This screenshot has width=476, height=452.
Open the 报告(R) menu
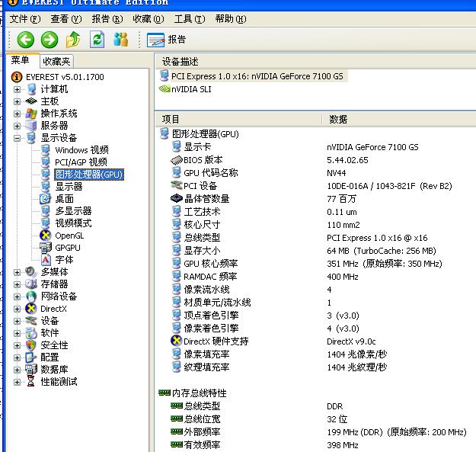[107, 19]
